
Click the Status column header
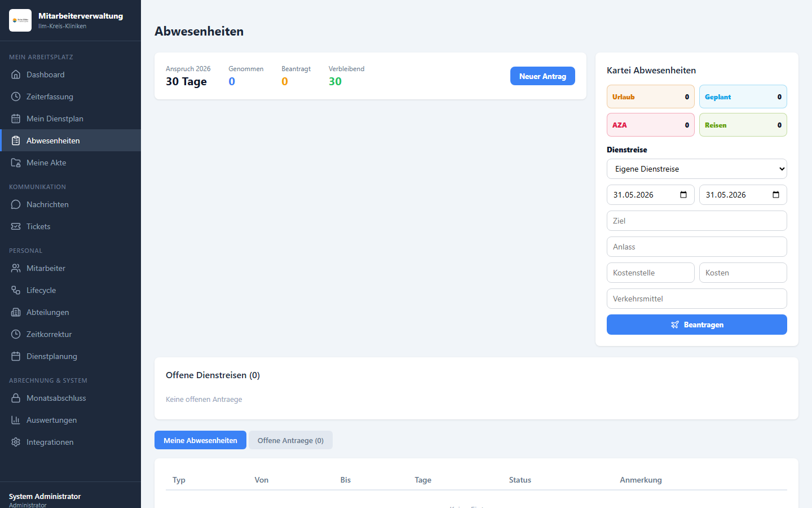point(520,480)
